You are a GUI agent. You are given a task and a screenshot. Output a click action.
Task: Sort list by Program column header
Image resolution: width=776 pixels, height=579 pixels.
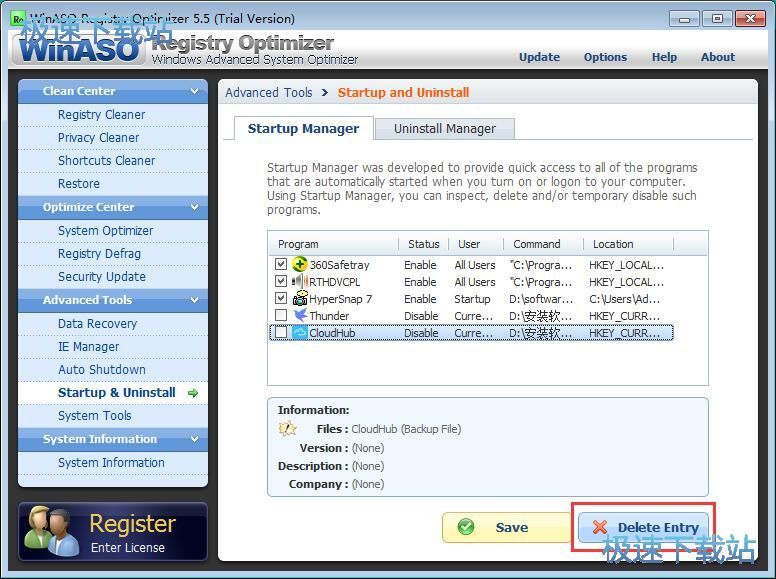tap(334, 244)
